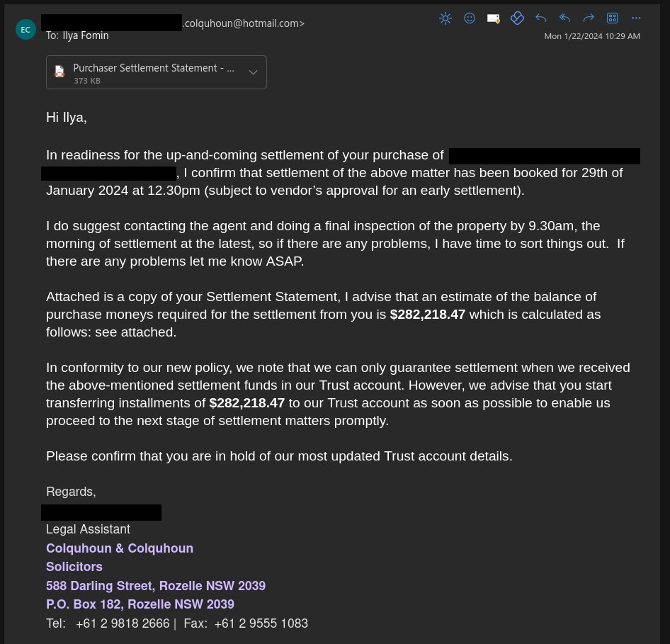Click the smiley emoji reaction icon

click(x=469, y=18)
